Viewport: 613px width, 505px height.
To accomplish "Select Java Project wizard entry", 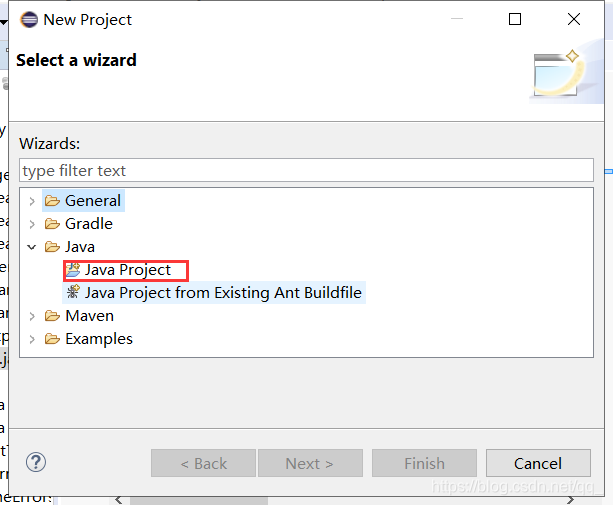I will point(127,270).
